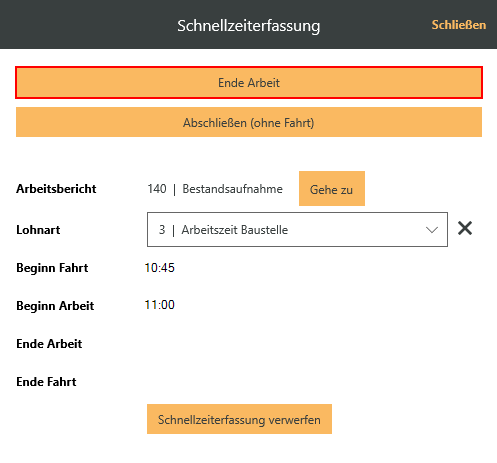Click the highlighted Ende Arbeit button
Image resolution: width=497 pixels, height=463 pixels.
(x=249, y=83)
